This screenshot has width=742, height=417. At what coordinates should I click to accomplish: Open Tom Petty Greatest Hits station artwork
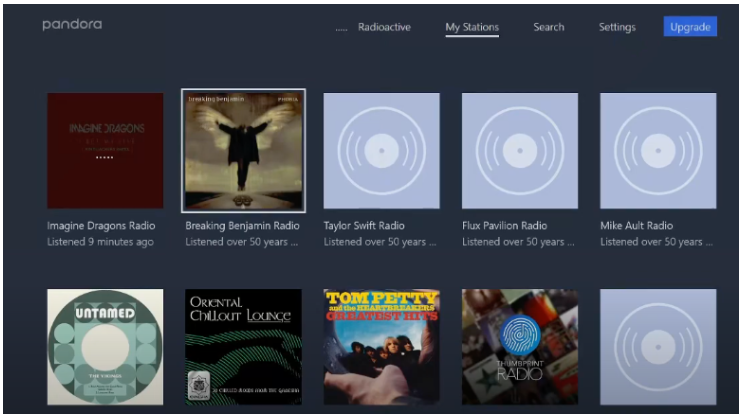pos(381,347)
